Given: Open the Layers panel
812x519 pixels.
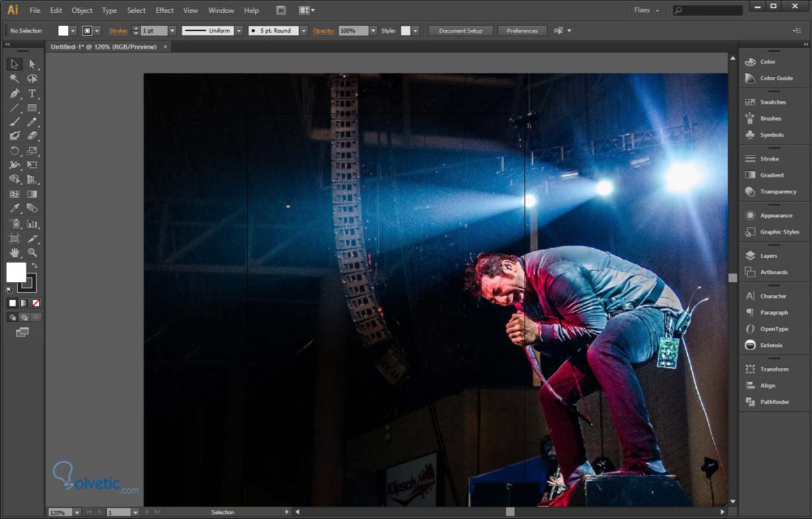Looking at the screenshot, I should click(x=768, y=256).
